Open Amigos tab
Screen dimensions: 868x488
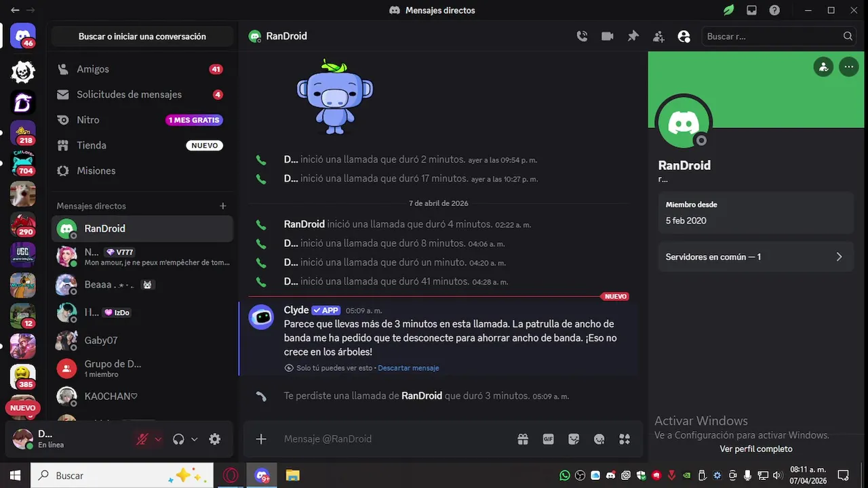tap(142, 69)
